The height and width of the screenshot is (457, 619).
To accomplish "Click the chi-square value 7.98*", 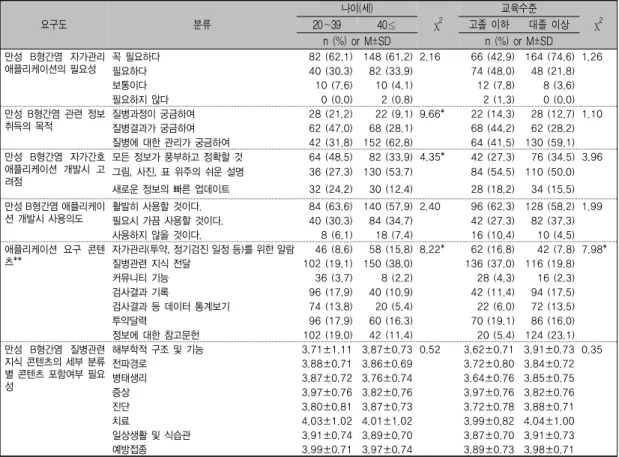I will click(594, 249).
